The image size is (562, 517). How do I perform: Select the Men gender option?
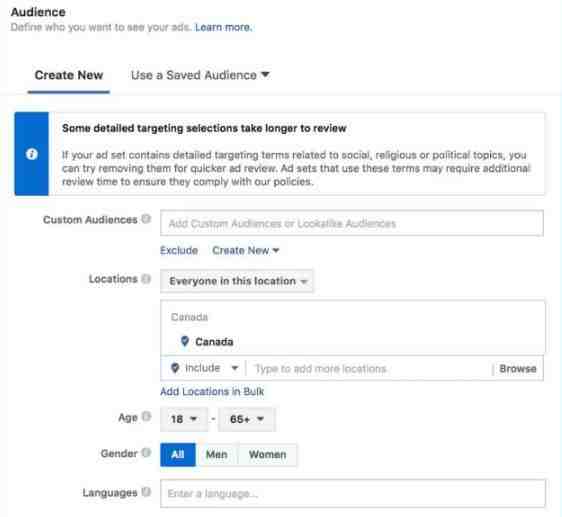[x=217, y=454]
